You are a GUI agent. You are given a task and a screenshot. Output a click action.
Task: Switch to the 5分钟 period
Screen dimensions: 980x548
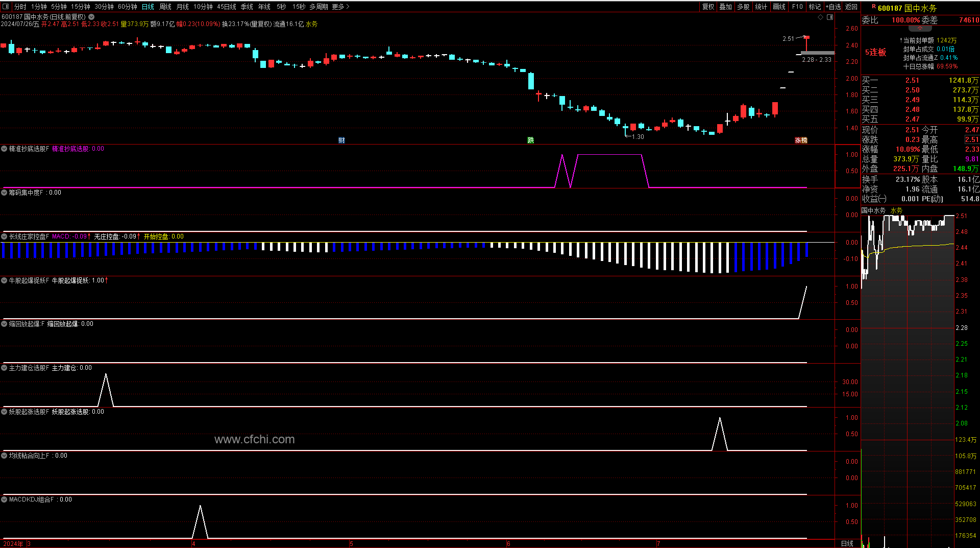pos(59,7)
